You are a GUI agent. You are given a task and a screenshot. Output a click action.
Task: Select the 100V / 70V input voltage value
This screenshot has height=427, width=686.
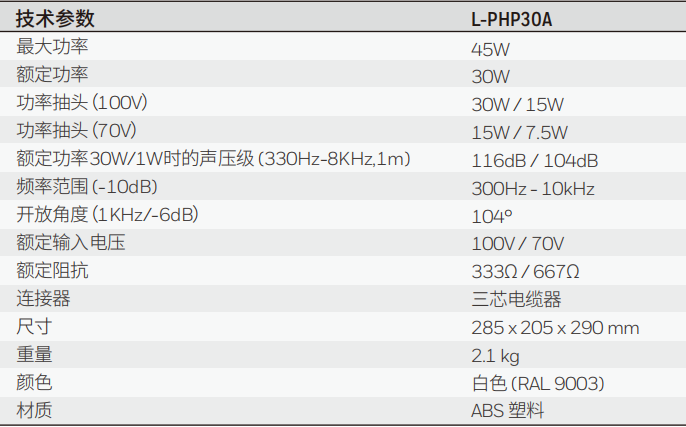pos(518,244)
